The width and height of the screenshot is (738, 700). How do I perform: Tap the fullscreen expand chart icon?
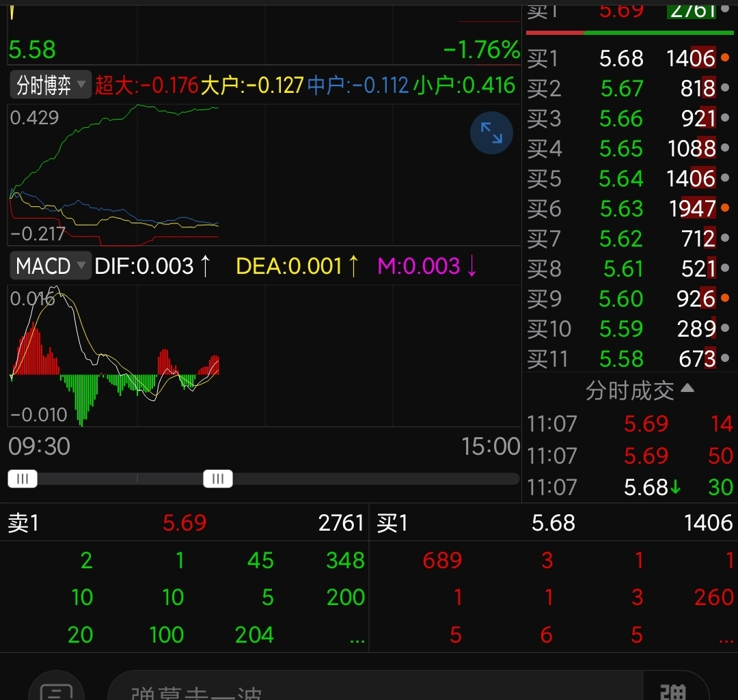[x=491, y=132]
